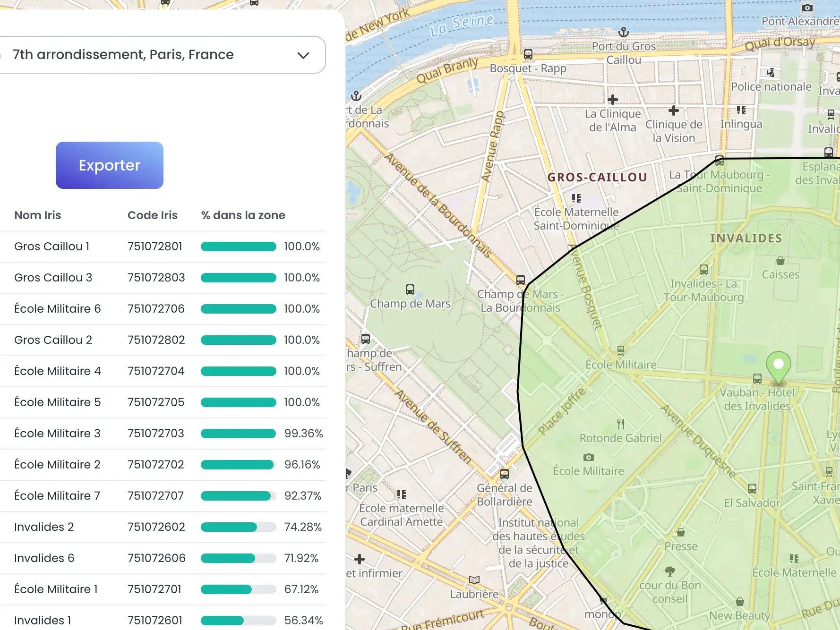Click the Exporter button

[x=110, y=165]
